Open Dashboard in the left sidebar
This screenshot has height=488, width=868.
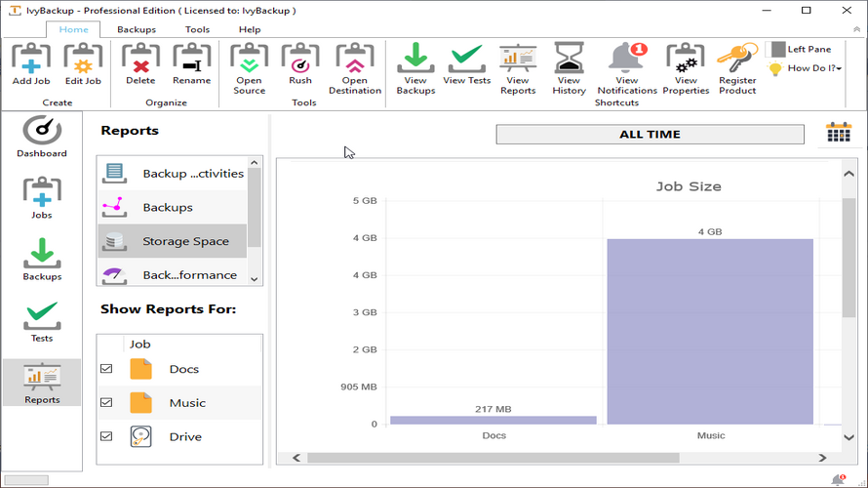(42, 136)
